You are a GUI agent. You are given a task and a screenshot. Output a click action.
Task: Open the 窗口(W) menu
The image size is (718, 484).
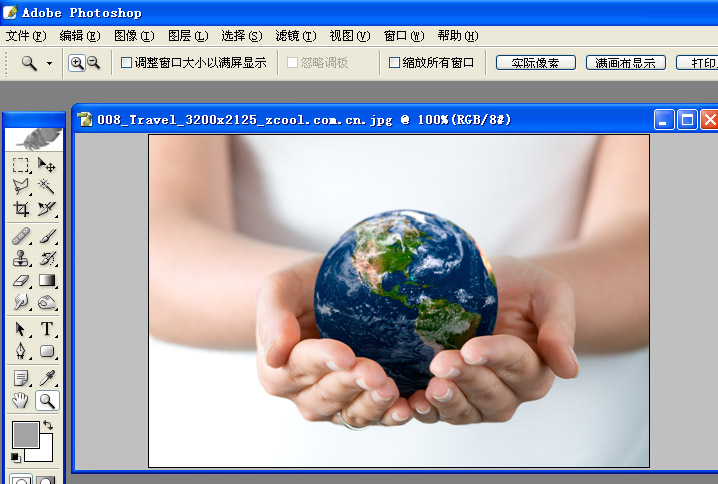click(x=404, y=36)
